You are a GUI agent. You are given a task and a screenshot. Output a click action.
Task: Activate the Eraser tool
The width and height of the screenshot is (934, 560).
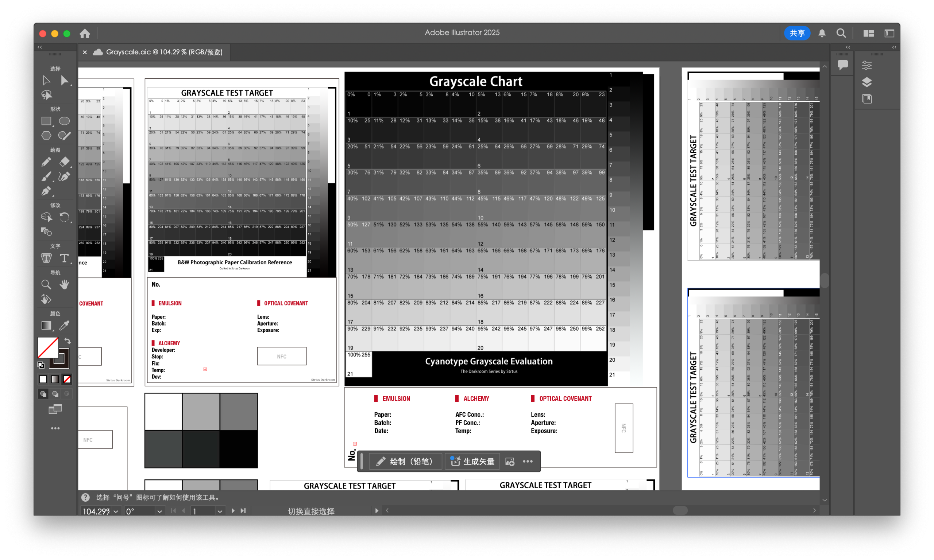pyautogui.click(x=65, y=162)
